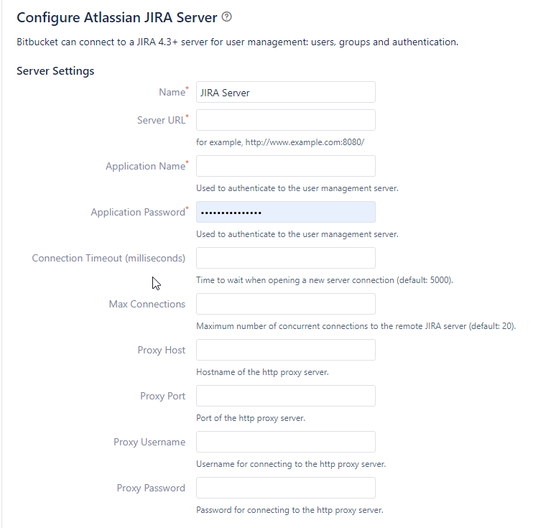The height and width of the screenshot is (528, 556).
Task: Select the Connection Timeout input box
Action: coord(286,258)
